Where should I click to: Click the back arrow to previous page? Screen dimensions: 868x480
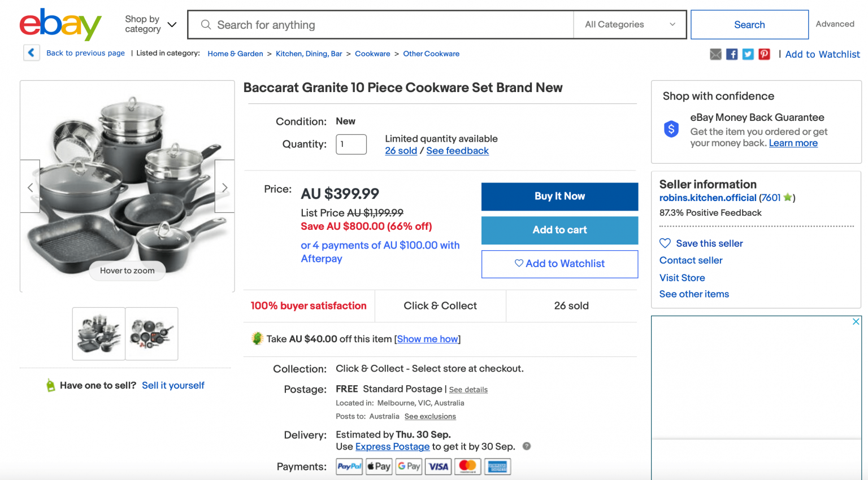pos(31,53)
